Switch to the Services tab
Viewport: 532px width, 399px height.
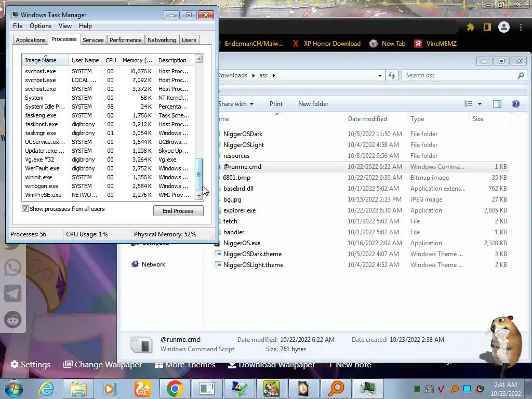click(93, 40)
